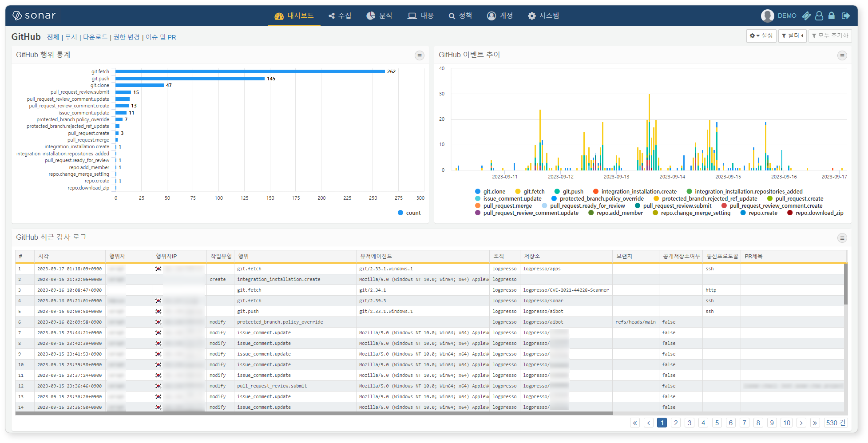Go to page 10
Image resolution: width=868 pixels, height=443 pixels.
[x=787, y=423]
